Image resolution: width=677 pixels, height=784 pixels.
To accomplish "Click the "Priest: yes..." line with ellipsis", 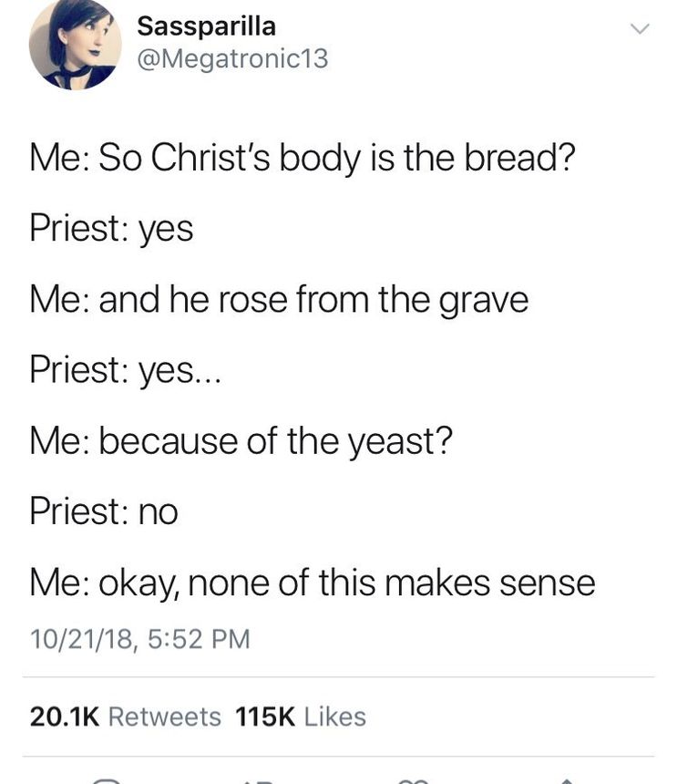I will tap(125, 371).
